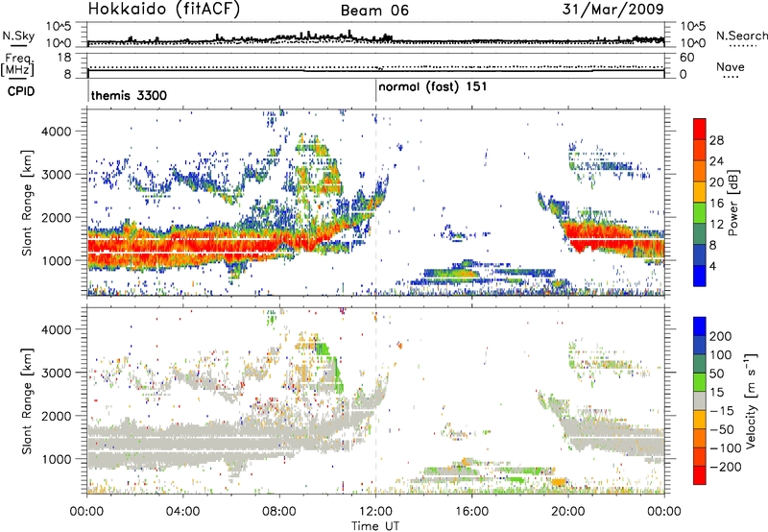
Task: Click the velocity panel 'Slant Range [km]' label
Action: coord(27,400)
